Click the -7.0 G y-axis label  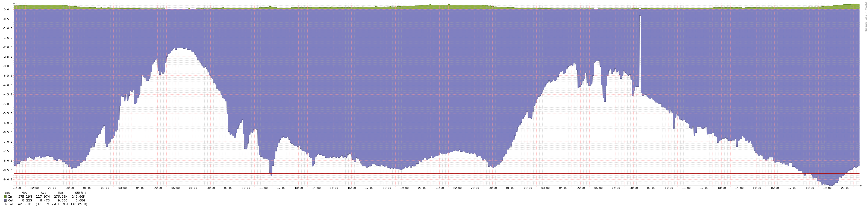coord(7,142)
